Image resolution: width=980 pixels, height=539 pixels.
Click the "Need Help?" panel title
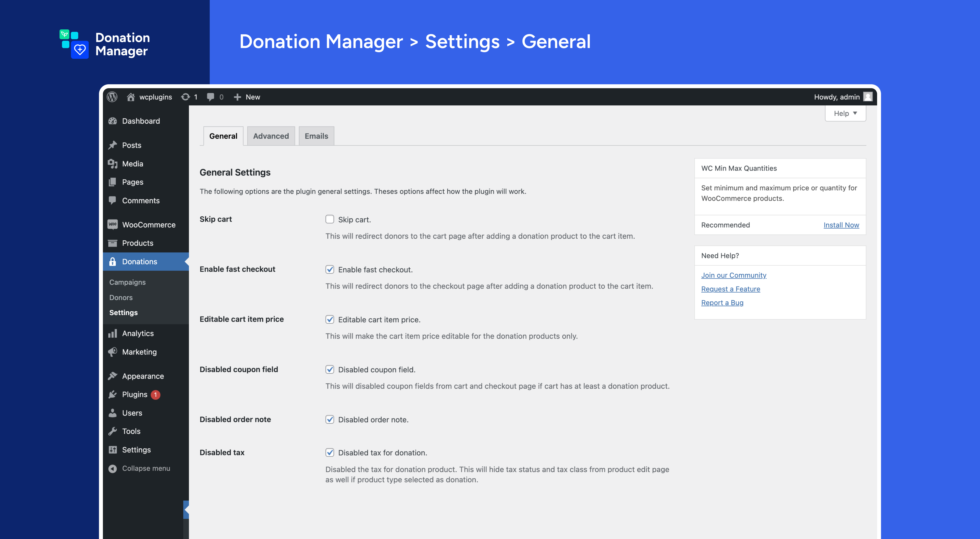point(720,256)
